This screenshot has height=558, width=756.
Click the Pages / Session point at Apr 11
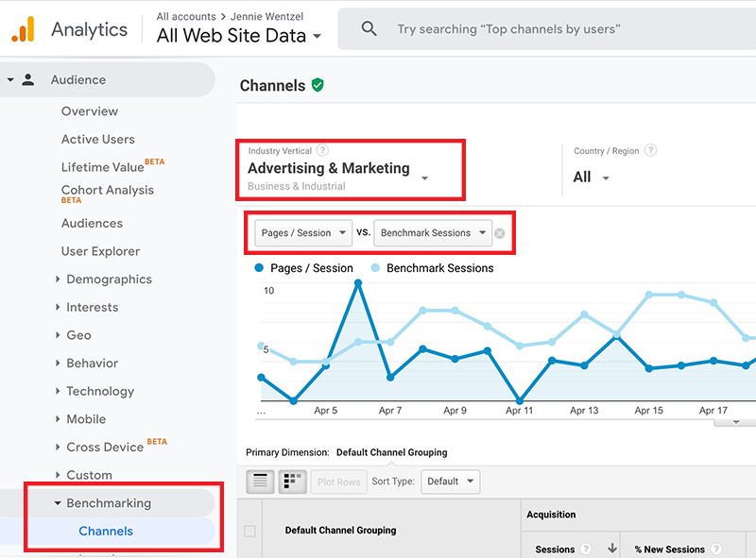point(519,400)
